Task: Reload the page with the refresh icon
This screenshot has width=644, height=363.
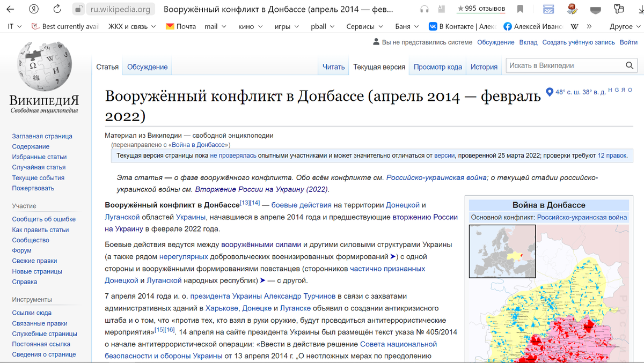Action: (57, 9)
